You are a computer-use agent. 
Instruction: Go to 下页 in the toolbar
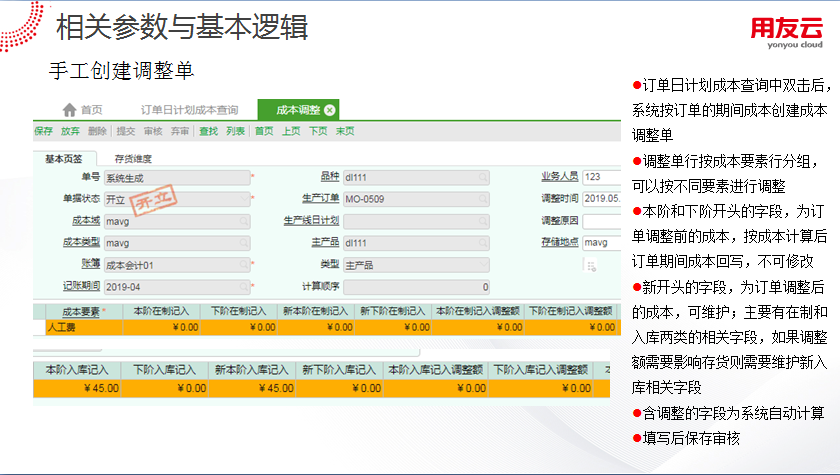pyautogui.click(x=317, y=131)
